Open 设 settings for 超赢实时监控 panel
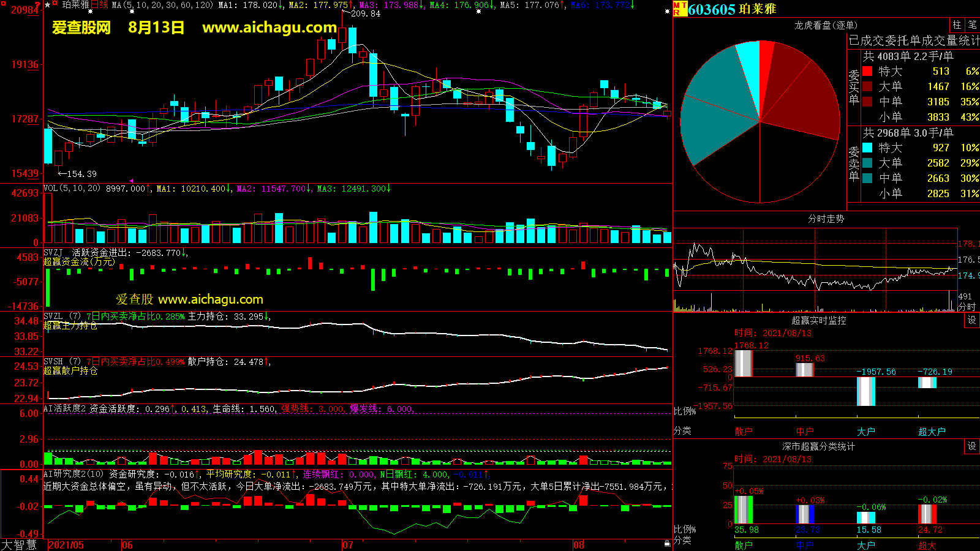 click(971, 320)
